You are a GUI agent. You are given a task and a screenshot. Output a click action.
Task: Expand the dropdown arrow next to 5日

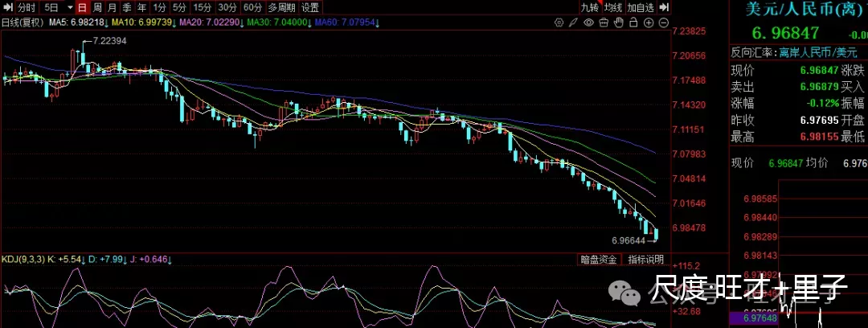click(70, 8)
